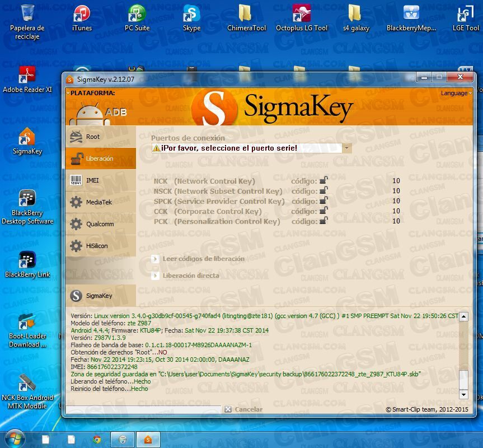Screen dimensions: 483x448
Task: Select the BlackBerry Link desktop icon
Action: (27, 264)
